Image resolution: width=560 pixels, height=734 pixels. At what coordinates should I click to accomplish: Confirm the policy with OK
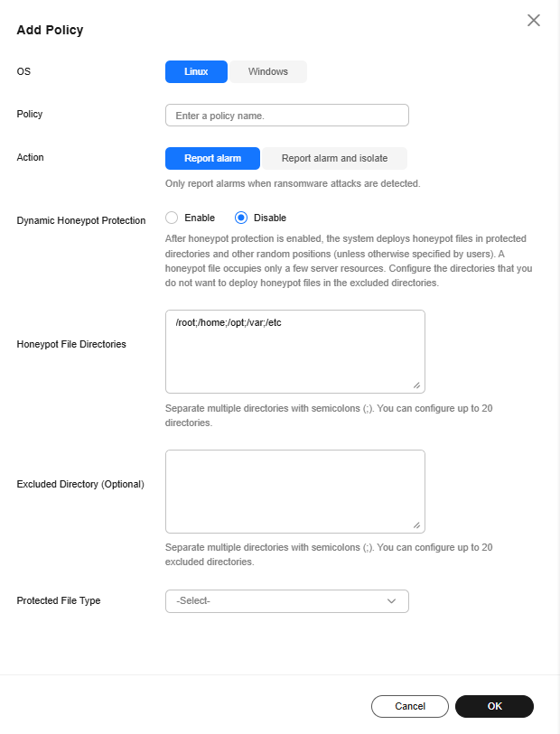click(494, 706)
